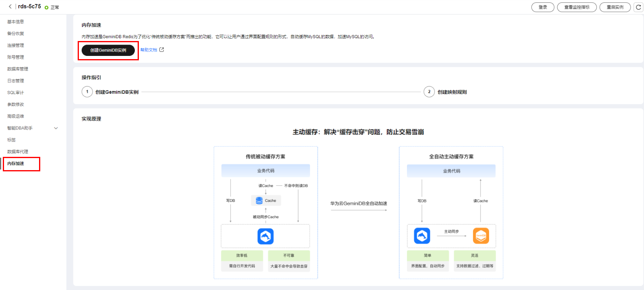Click the refresh icon at top right
Image resolution: width=644 pixels, height=290 pixels.
[x=638, y=7]
